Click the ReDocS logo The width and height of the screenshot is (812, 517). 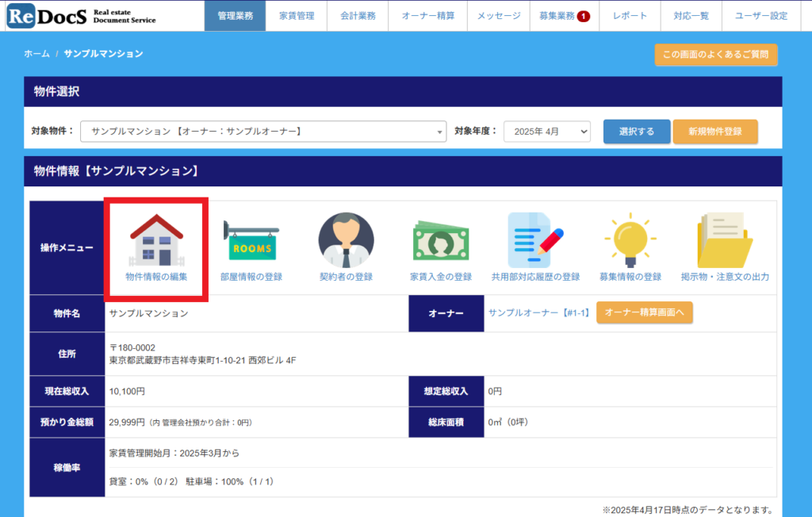click(x=80, y=16)
